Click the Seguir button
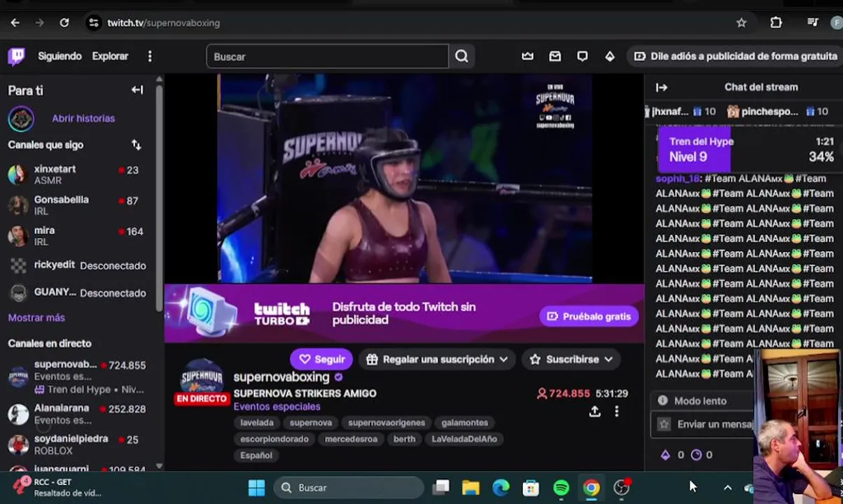 (x=321, y=359)
